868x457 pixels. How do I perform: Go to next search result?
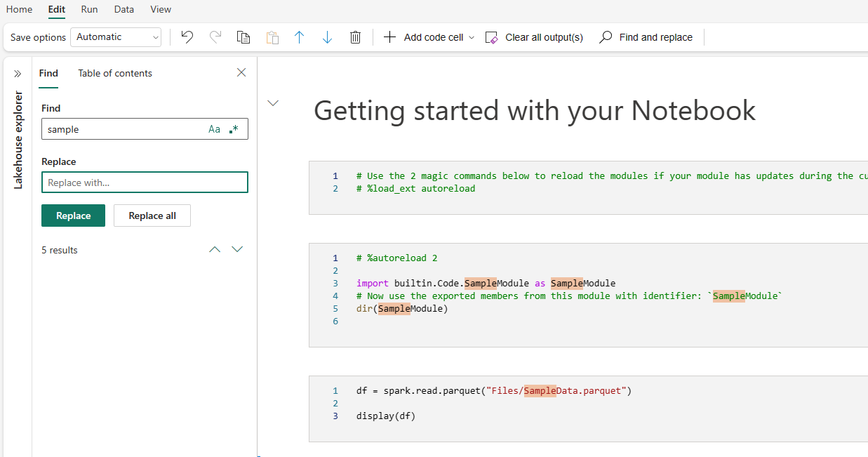click(237, 249)
